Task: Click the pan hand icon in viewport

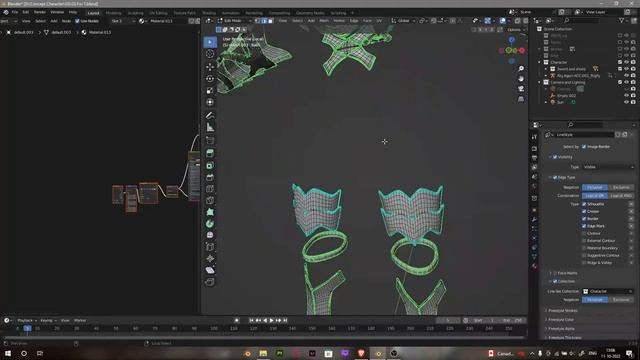Action: 521,78
